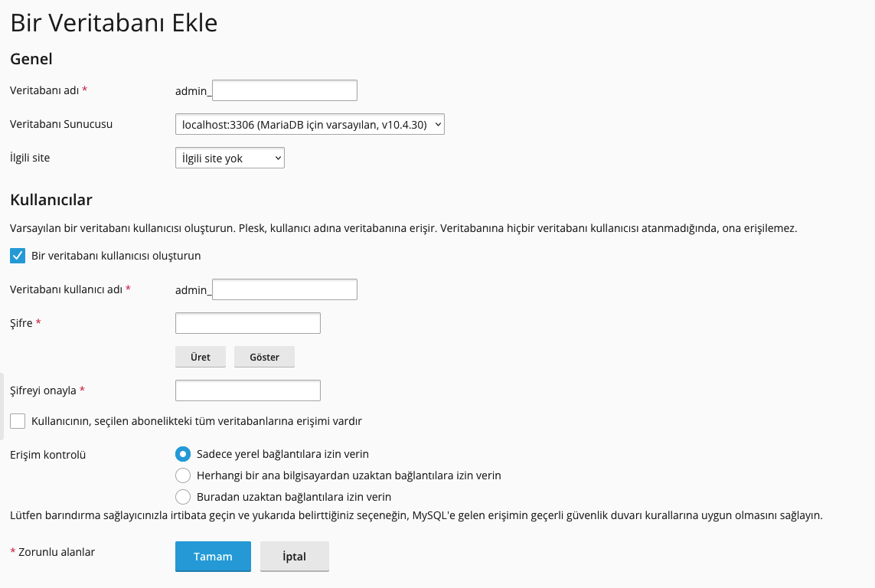Click the Şifre password field
The width and height of the screenshot is (875, 588).
coord(247,323)
